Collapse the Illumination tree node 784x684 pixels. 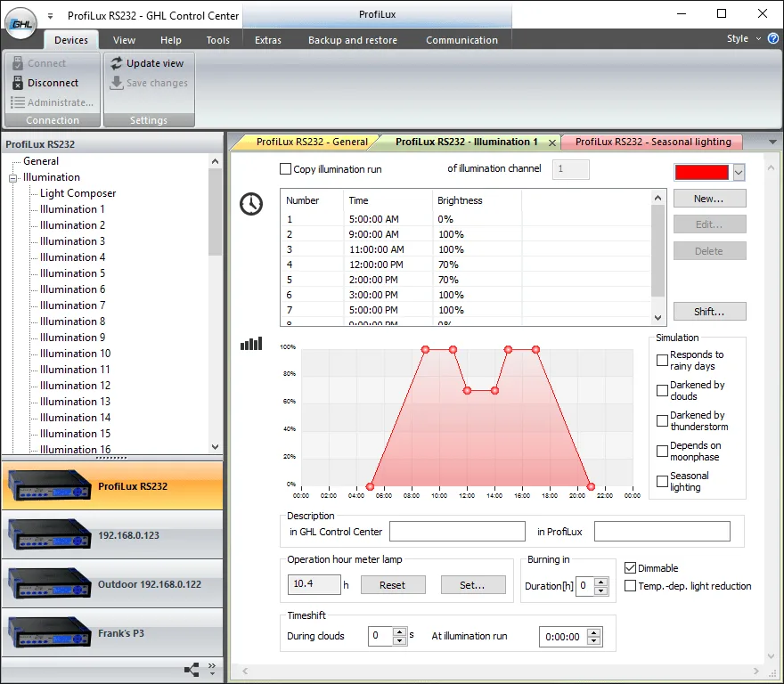12,178
